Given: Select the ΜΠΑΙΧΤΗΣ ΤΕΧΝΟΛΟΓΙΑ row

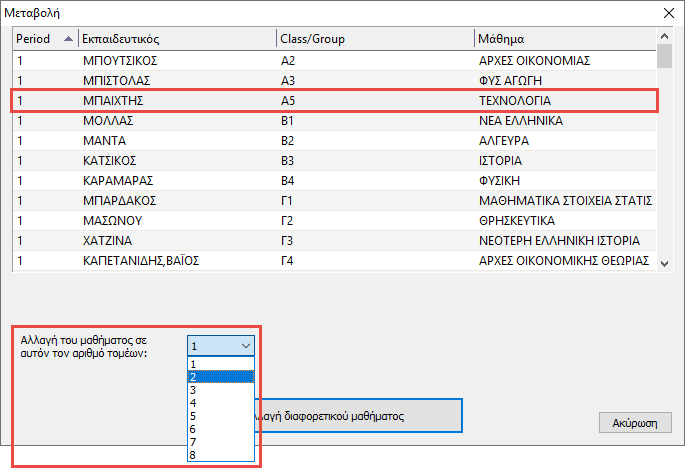Looking at the screenshot, I should click(x=330, y=101).
